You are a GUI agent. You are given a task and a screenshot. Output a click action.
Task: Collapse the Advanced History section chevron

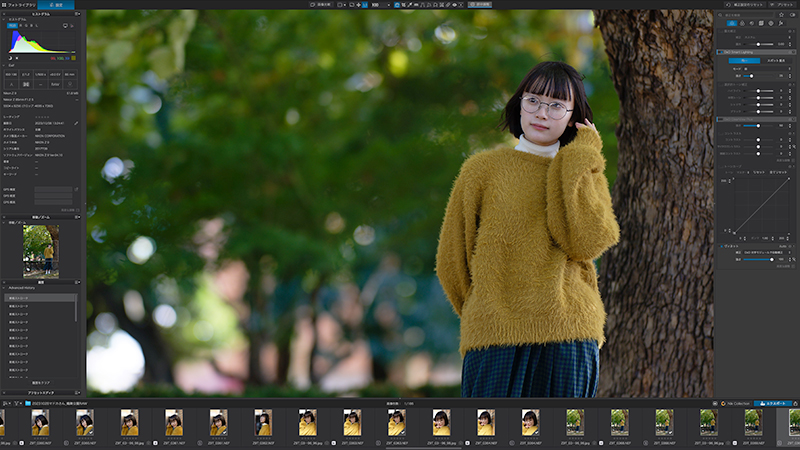(5, 288)
